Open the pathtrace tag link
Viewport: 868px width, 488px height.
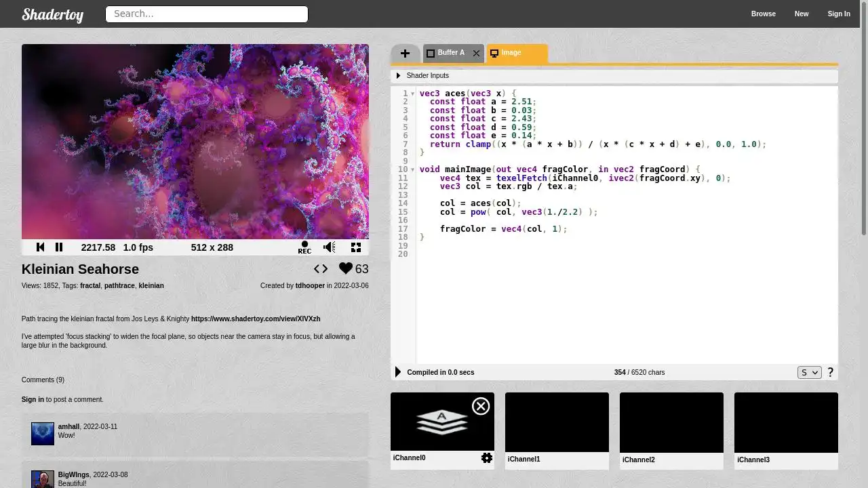click(119, 286)
